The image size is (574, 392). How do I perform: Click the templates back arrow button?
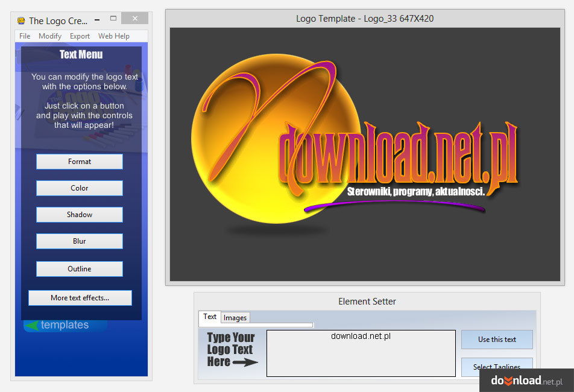point(65,325)
